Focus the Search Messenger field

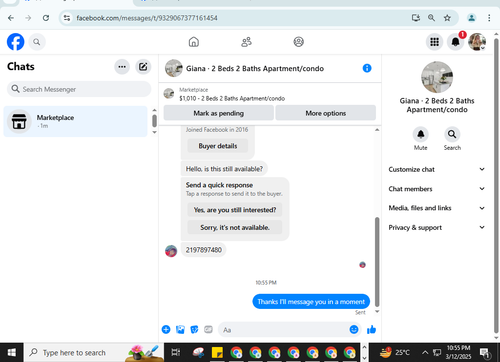click(79, 89)
